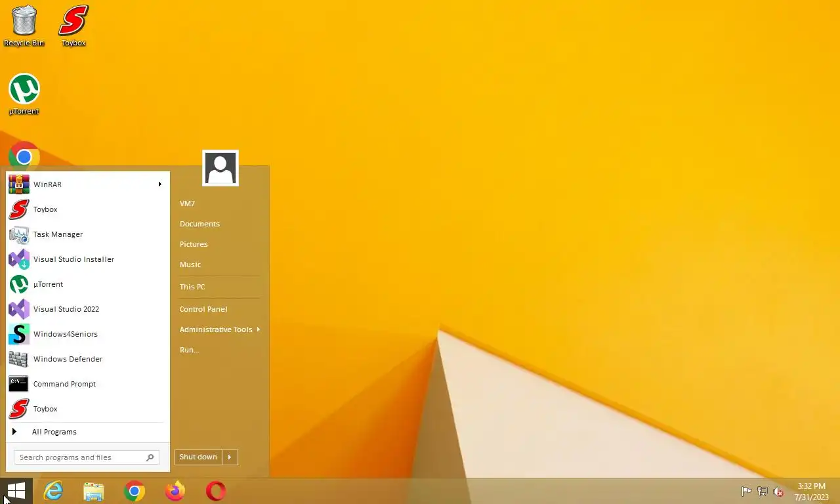The height and width of the screenshot is (504, 840).
Task: Launch the Toybox entry below Command Prompt
Action: click(88, 409)
